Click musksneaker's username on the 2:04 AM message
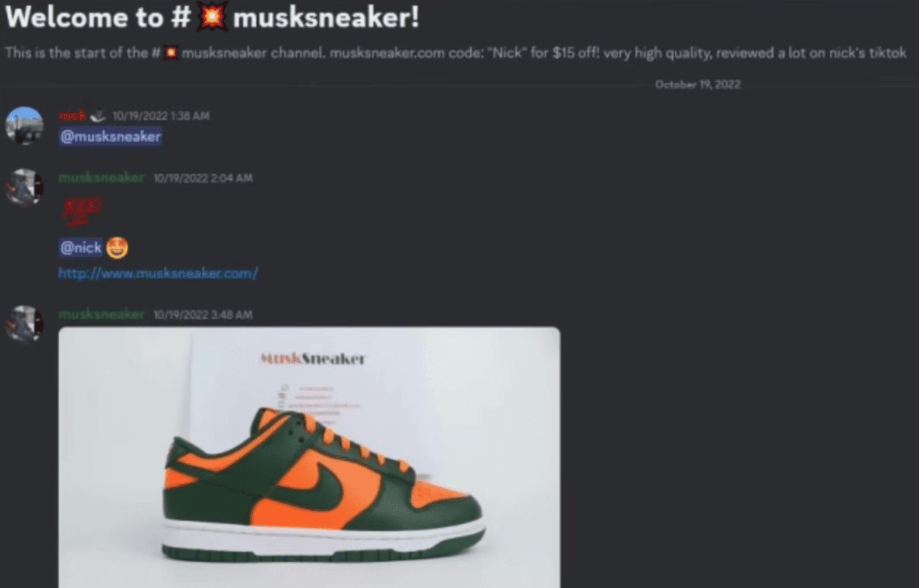Viewport: 919px width, 588px height. [x=101, y=178]
